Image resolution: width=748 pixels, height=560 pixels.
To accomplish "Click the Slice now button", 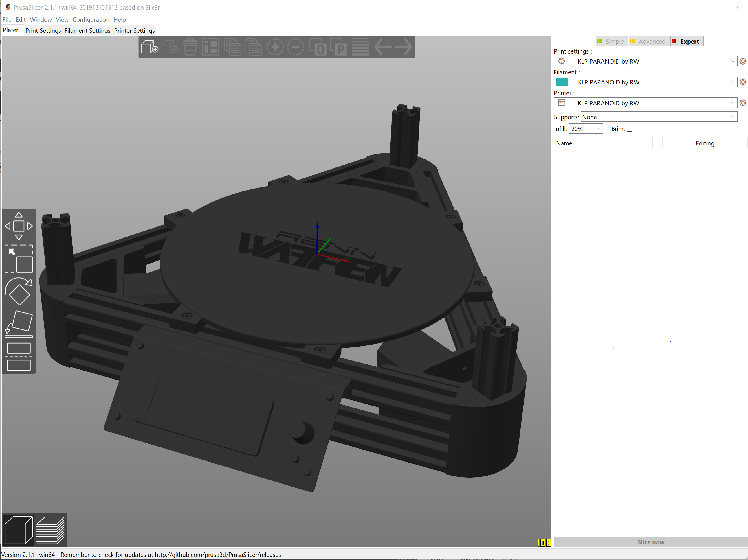I will click(x=651, y=542).
